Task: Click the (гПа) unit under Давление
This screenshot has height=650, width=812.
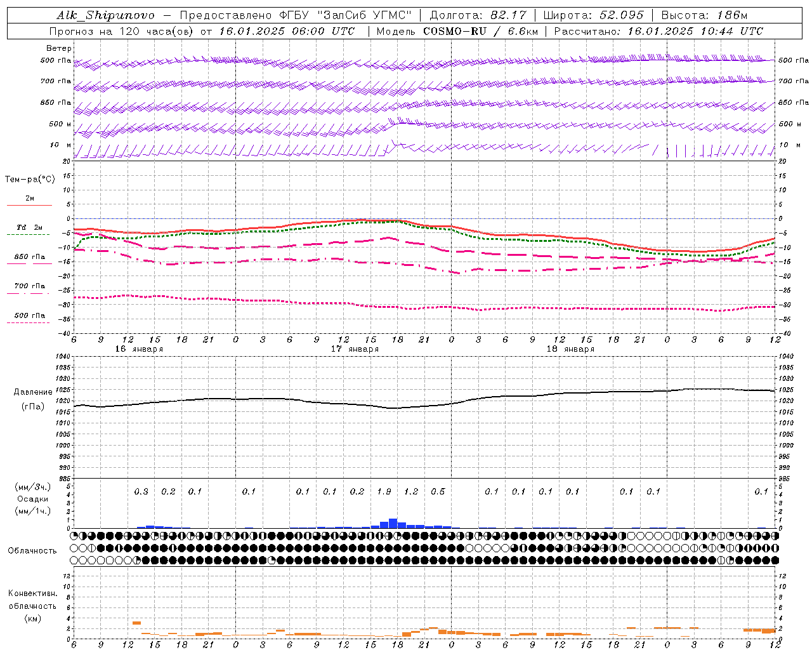Action: [33, 407]
